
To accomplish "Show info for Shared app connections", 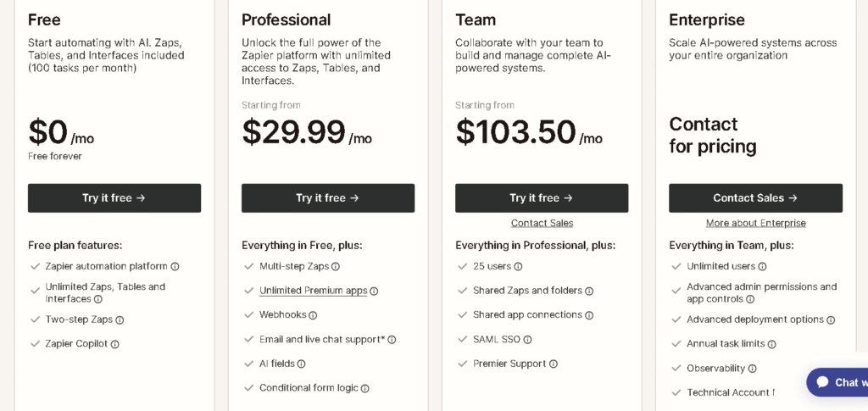I will pyautogui.click(x=589, y=315).
